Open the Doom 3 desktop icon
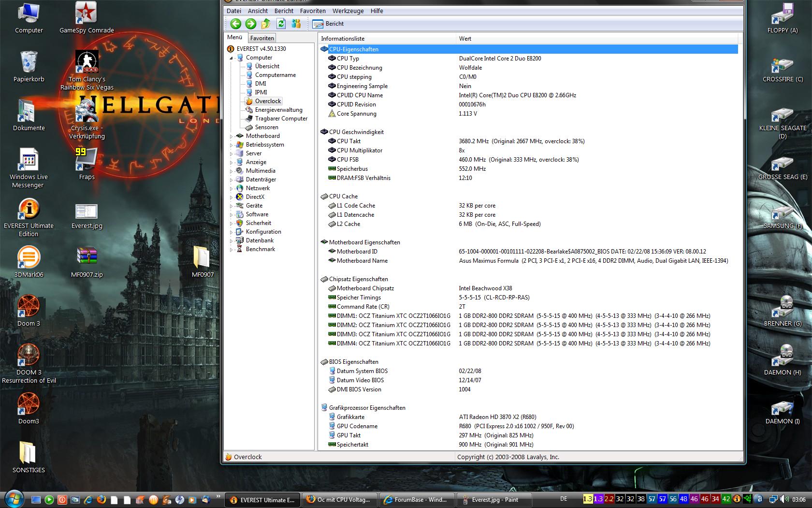Image resolution: width=812 pixels, height=508 pixels. click(29, 311)
